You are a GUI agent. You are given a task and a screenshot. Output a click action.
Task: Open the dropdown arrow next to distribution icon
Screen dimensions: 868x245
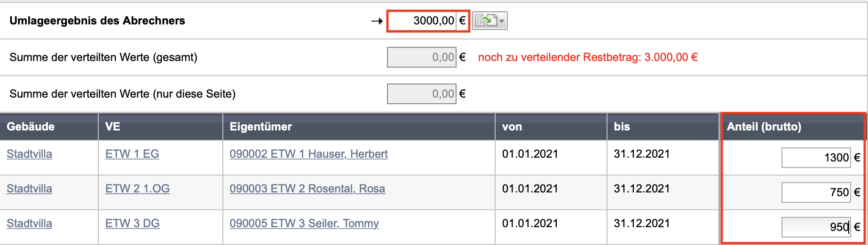(x=502, y=21)
